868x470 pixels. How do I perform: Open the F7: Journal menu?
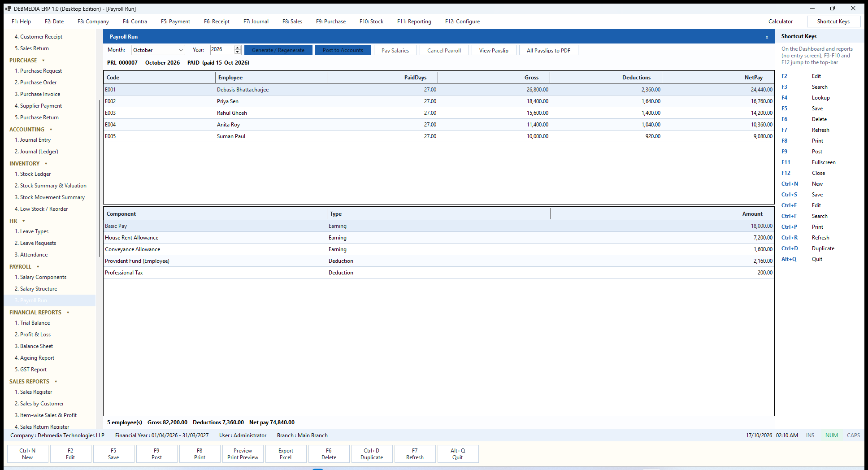pos(256,22)
